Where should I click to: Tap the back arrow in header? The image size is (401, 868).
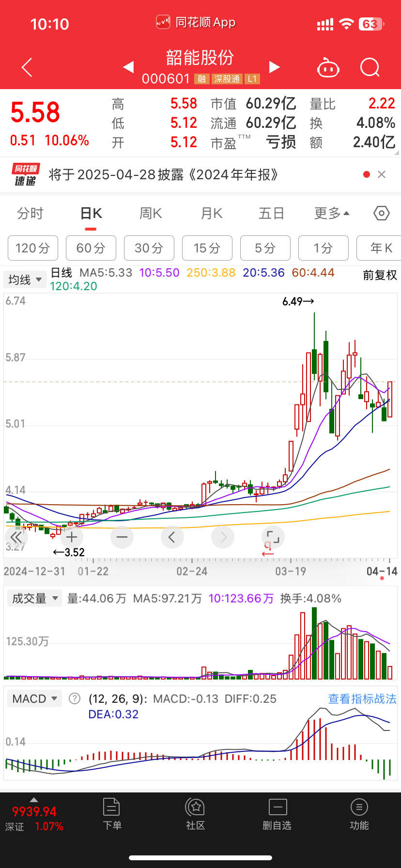tap(27, 67)
